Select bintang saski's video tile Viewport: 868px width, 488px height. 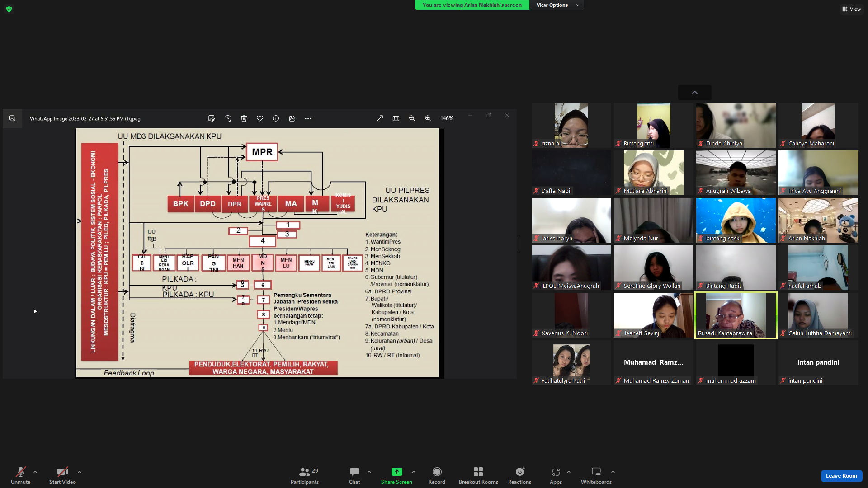tap(736, 220)
